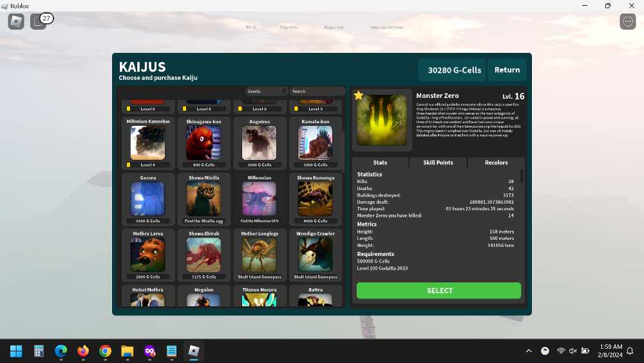
Task: Click the Roblox taskbar icon
Action: [194, 351]
